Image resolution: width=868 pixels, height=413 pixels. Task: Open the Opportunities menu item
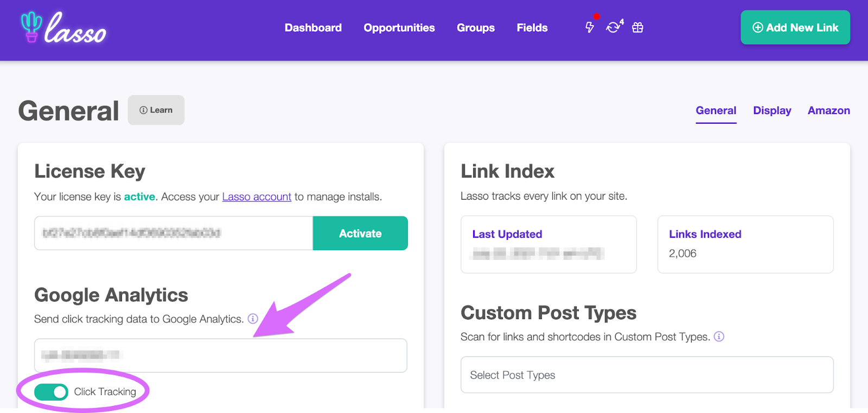[399, 28]
